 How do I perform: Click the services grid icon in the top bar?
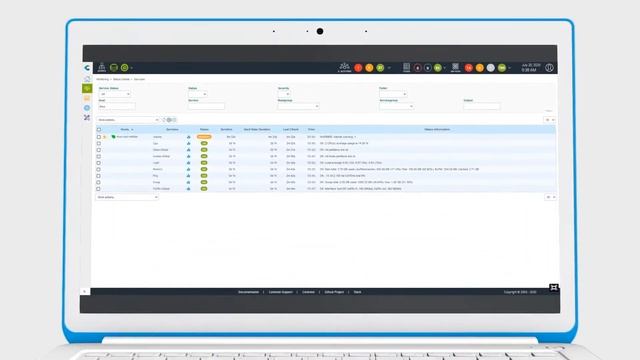pos(456,67)
